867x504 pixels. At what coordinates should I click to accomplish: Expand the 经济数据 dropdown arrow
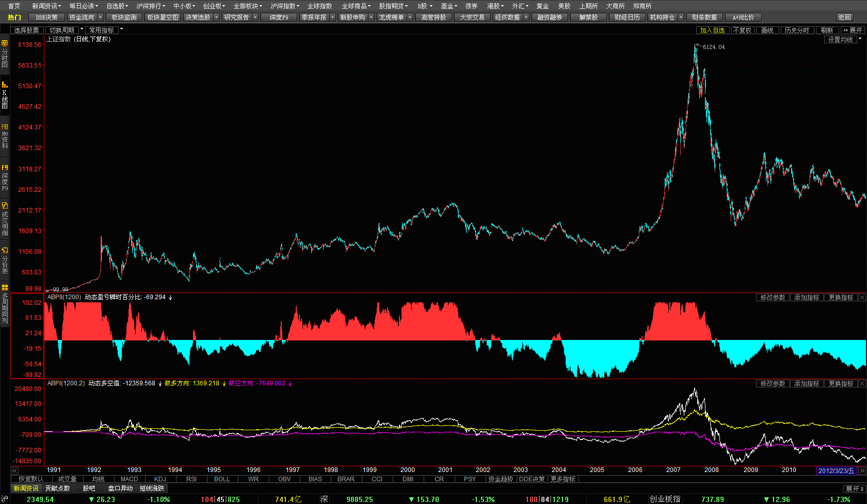pyautogui.click(x=526, y=18)
